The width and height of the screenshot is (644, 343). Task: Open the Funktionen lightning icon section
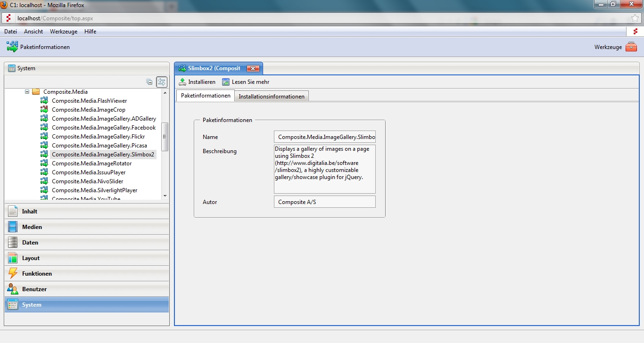pos(13,273)
